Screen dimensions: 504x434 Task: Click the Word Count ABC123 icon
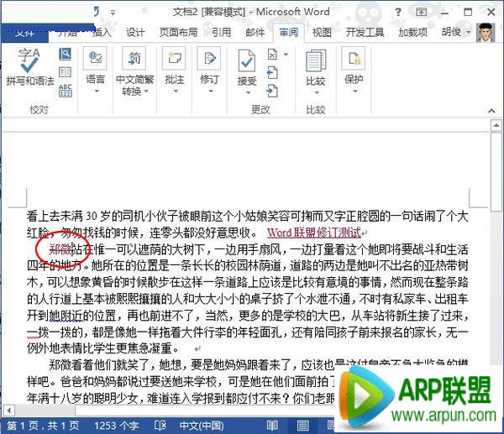point(66,91)
